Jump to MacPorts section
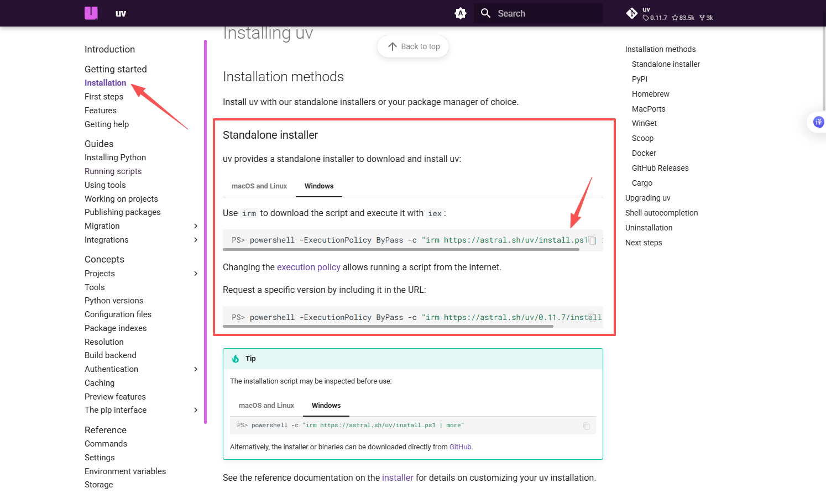The width and height of the screenshot is (826, 504). coord(649,109)
